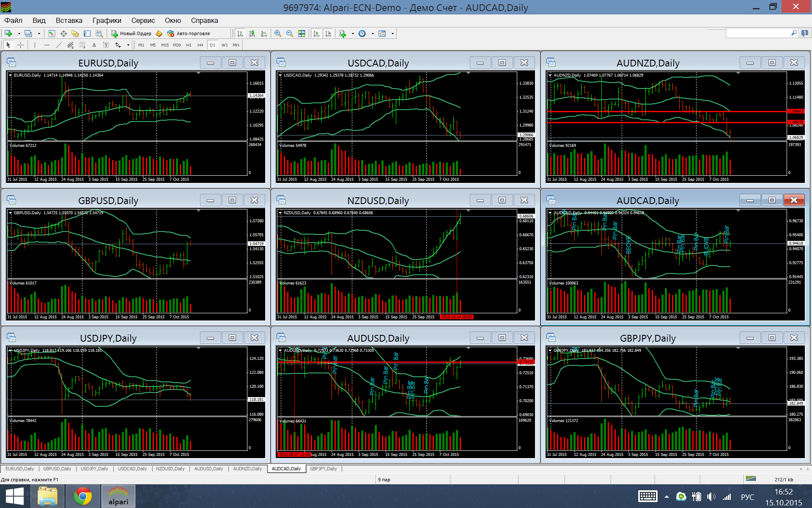Click the search input field
This screenshot has width=812, height=508.
click(x=757, y=33)
